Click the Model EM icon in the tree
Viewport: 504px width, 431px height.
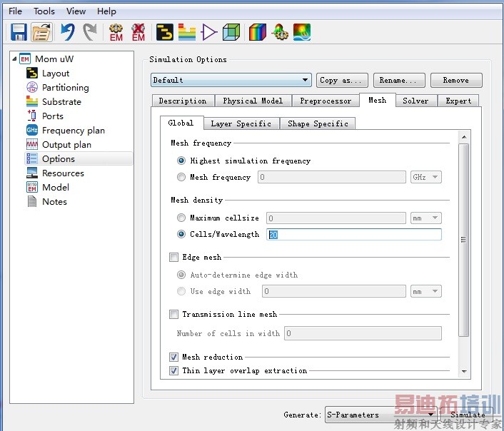point(32,187)
